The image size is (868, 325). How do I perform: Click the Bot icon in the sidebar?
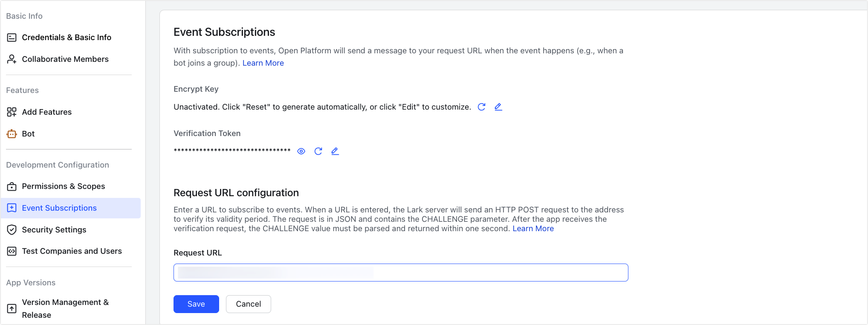(11, 133)
